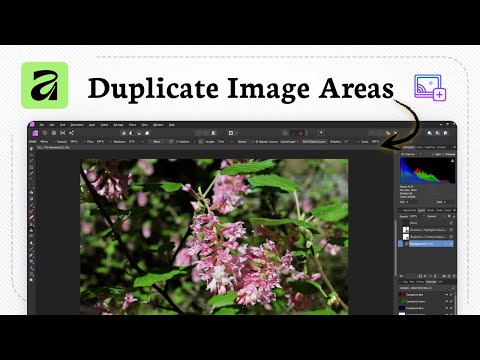Click the More button in context bar
480x360 pixels.
coord(157,142)
